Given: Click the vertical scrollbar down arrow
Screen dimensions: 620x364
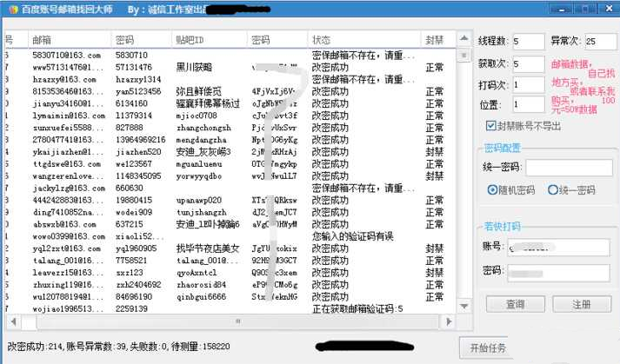Looking at the screenshot, I should coord(464,306).
